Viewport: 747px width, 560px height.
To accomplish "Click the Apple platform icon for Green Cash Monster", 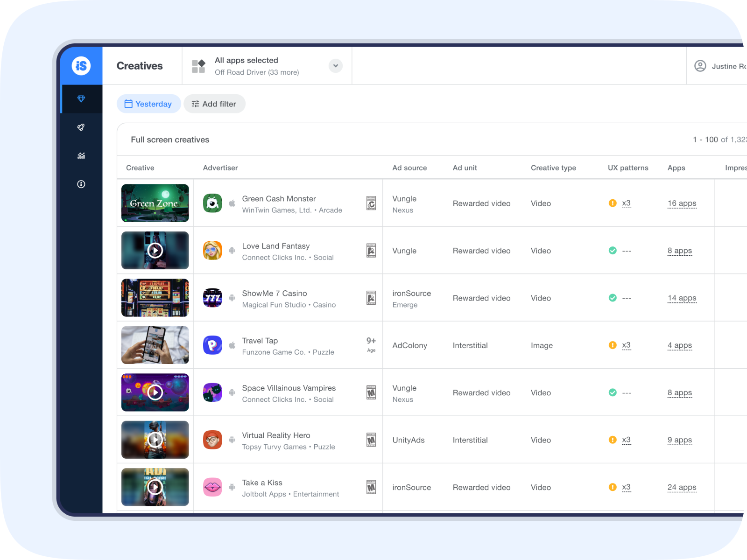I will pyautogui.click(x=232, y=203).
